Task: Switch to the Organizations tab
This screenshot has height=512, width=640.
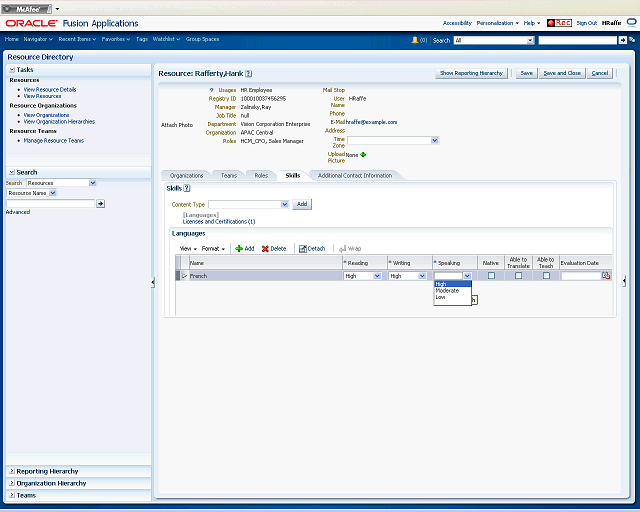Action: pyautogui.click(x=187, y=176)
